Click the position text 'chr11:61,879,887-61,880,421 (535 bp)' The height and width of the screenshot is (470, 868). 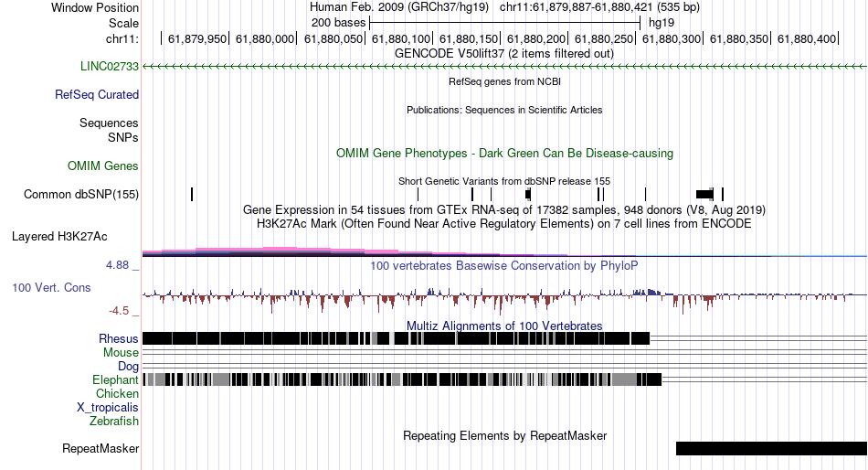599,7
